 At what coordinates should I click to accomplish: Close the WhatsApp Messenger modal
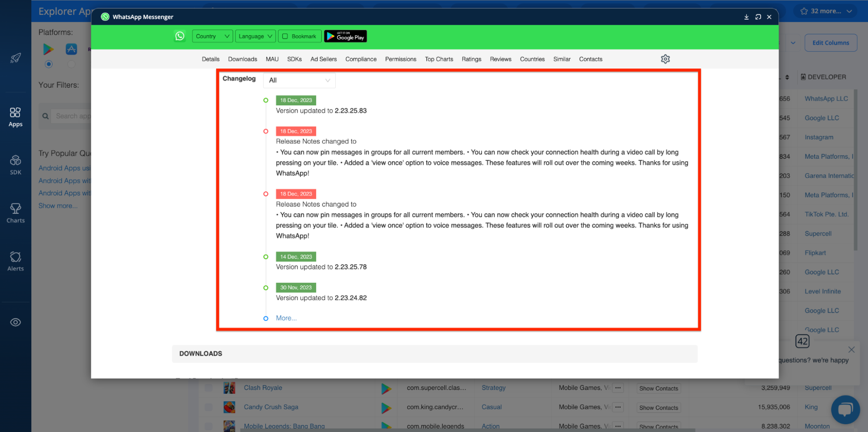[x=769, y=17]
